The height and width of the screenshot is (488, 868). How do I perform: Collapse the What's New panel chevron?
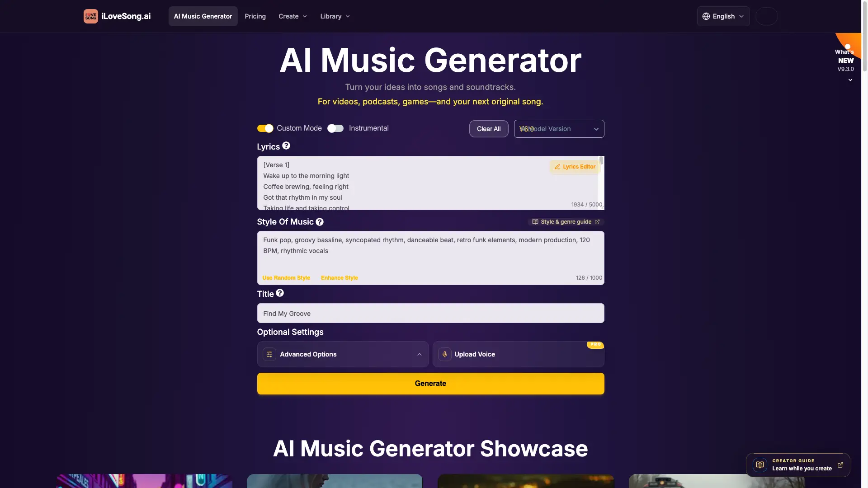point(850,80)
